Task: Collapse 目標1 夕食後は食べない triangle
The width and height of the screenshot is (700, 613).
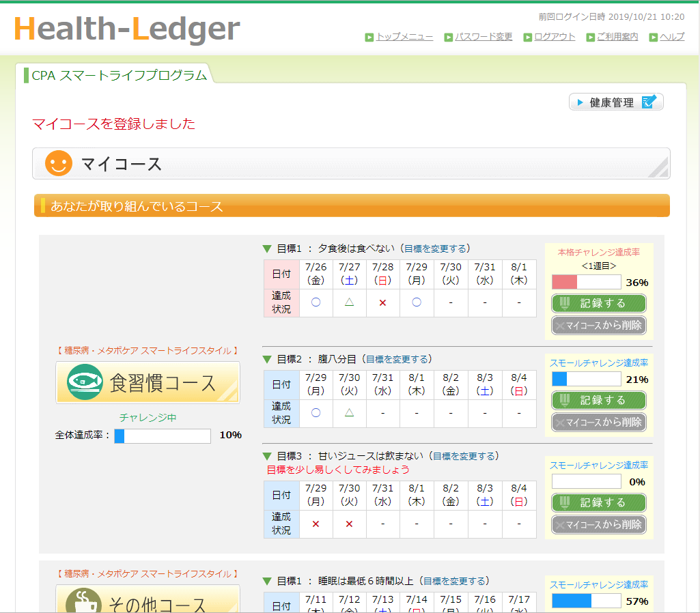Action: 267,249
